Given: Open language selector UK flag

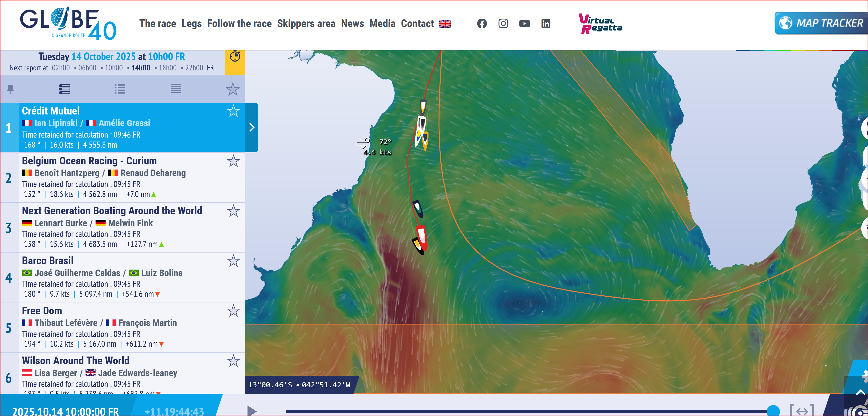Looking at the screenshot, I should click(445, 24).
